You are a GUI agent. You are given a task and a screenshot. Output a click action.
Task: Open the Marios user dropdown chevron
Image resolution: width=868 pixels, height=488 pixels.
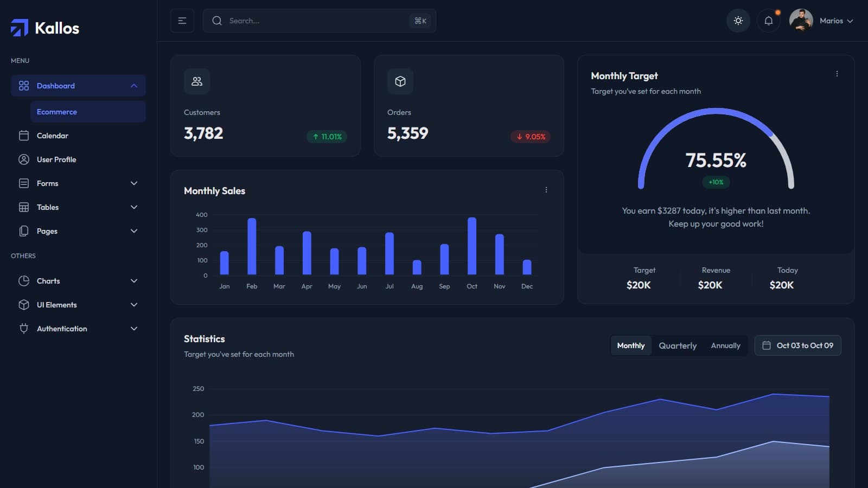coord(850,21)
